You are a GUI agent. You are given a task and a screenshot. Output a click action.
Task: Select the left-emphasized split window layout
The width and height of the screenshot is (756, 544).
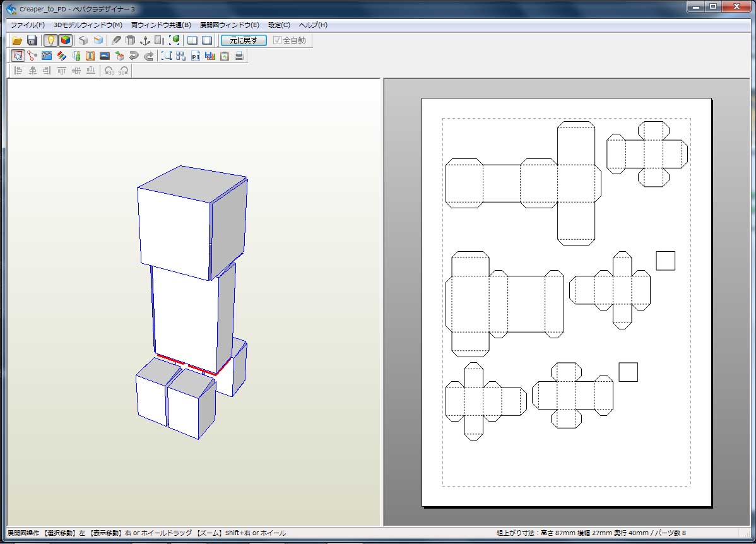pyautogui.click(x=192, y=40)
